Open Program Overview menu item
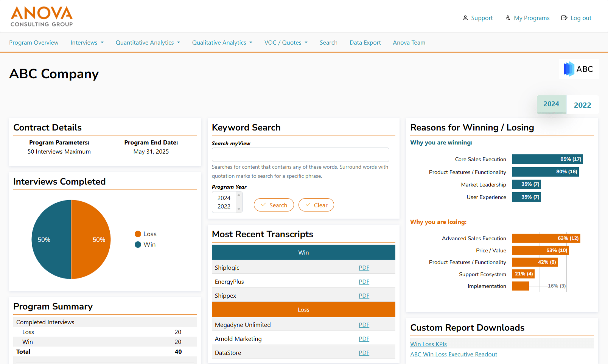 coord(34,42)
